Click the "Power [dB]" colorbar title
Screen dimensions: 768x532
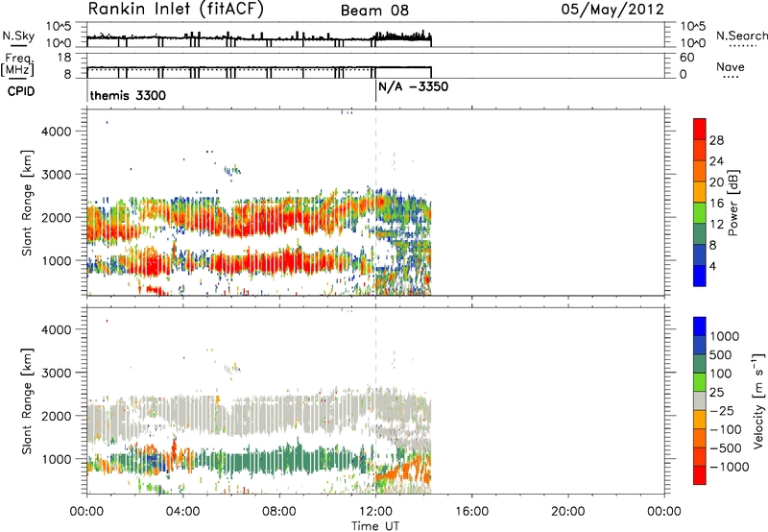pyautogui.click(x=732, y=203)
